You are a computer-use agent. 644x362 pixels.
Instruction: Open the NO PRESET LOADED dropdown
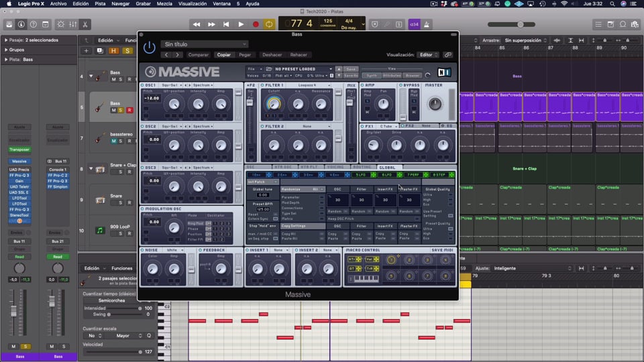point(303,69)
